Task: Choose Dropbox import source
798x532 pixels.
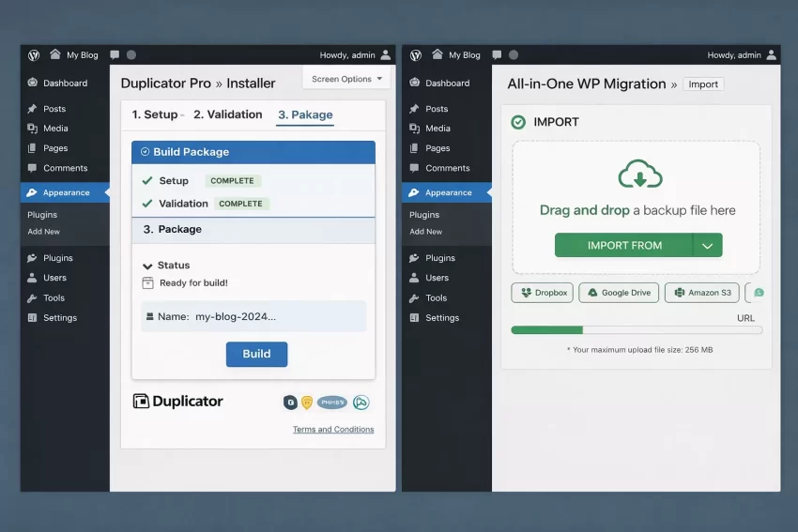Action: [x=543, y=293]
